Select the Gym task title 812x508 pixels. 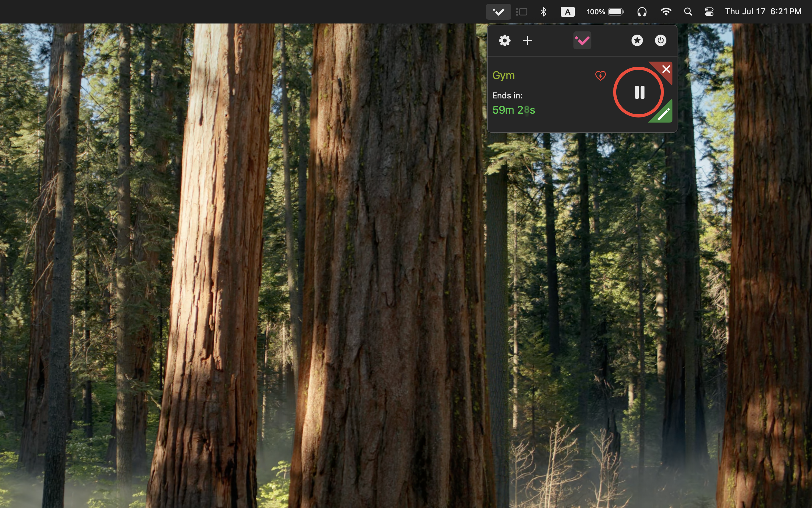coord(503,75)
